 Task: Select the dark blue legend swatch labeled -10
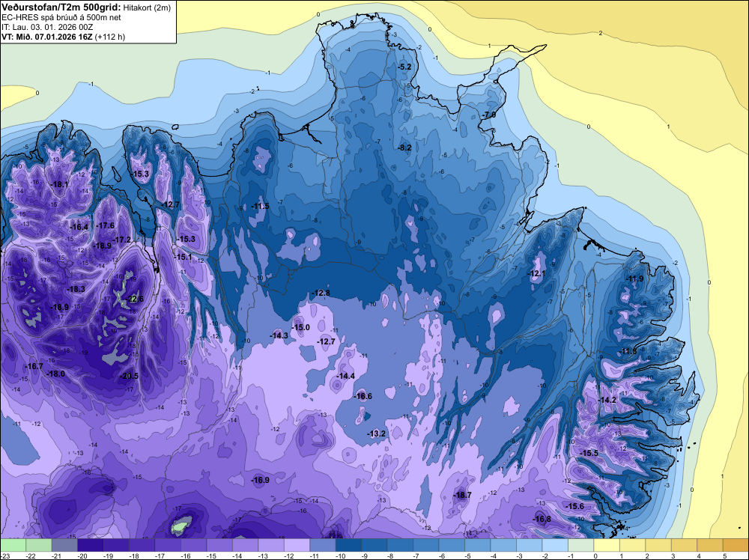(x=348, y=545)
